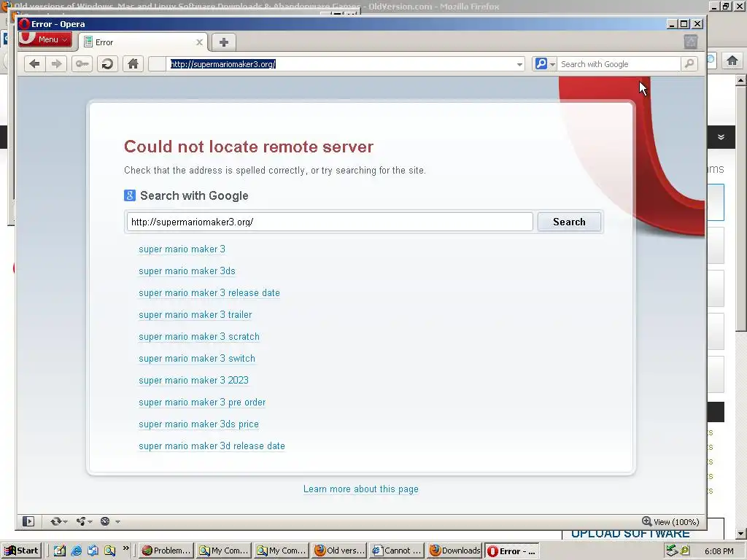Open 'super mario maker 3ds price' link
The width and height of the screenshot is (747, 560).
(198, 424)
